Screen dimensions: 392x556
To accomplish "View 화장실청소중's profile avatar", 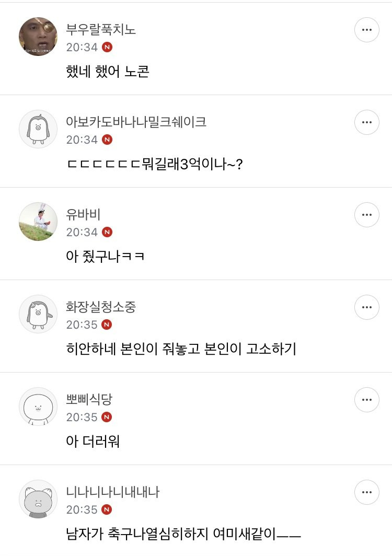I will (x=38, y=314).
